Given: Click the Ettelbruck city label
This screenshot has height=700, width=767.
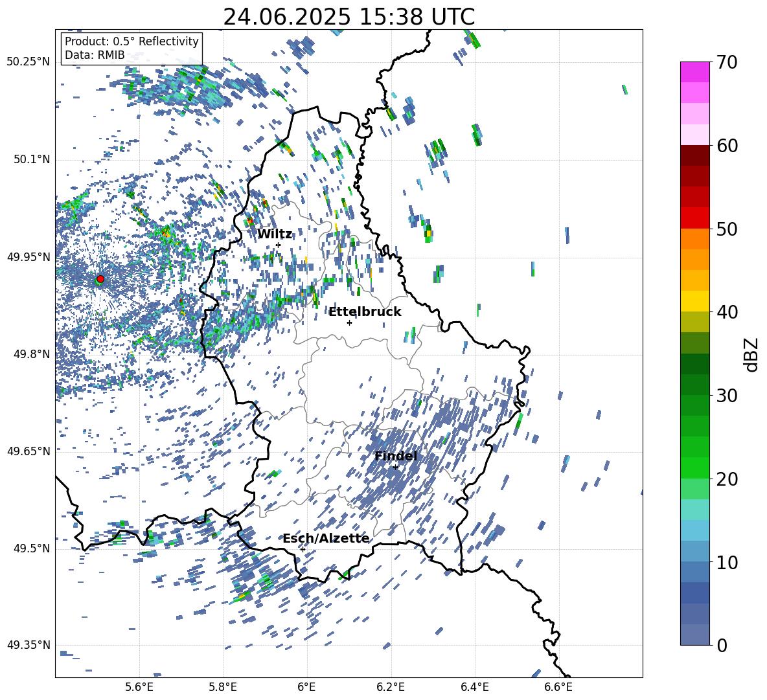Looking at the screenshot, I should (x=365, y=312).
